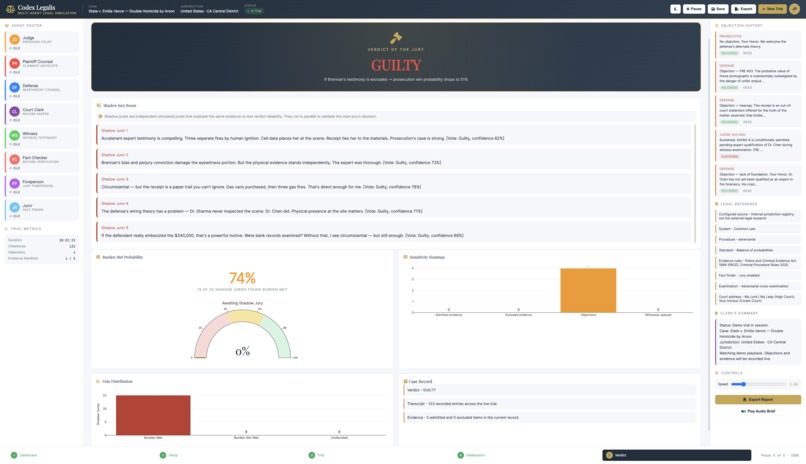The height and width of the screenshot is (464, 806).
Task: Click 'Fact finder - Jury enabled' row
Action: [758, 275]
